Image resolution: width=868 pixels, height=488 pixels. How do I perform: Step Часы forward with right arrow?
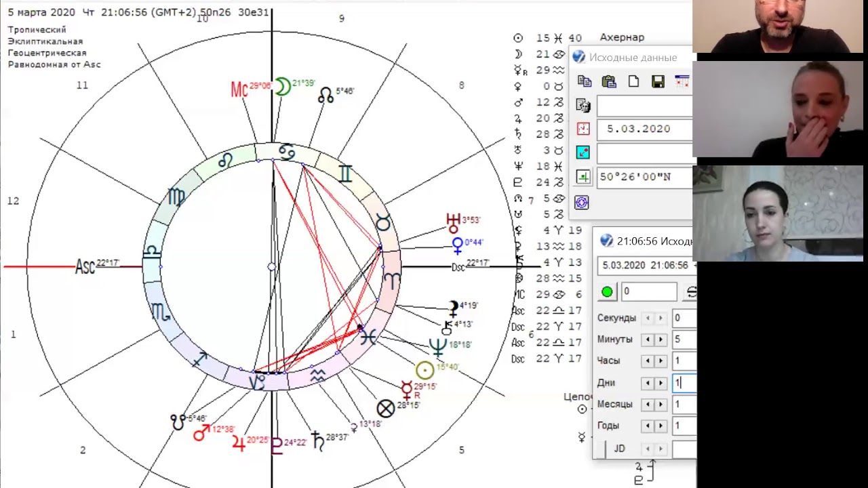tap(660, 361)
